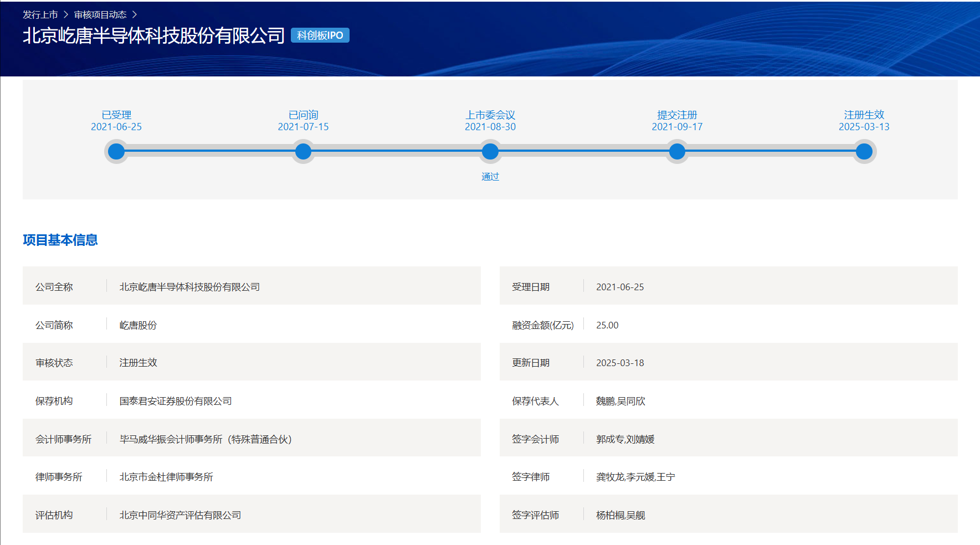
Task: Click the 已问询 stage label
Action: coord(303,115)
